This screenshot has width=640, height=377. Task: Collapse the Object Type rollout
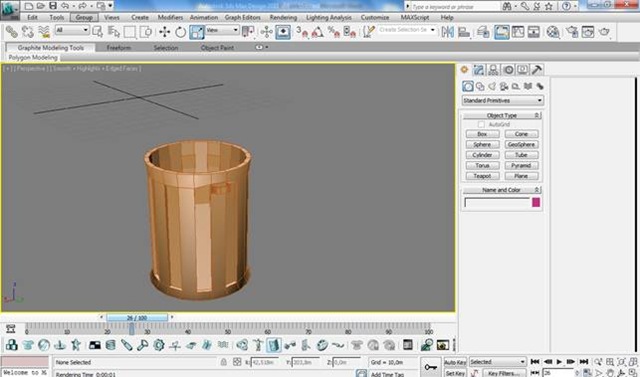coord(502,115)
